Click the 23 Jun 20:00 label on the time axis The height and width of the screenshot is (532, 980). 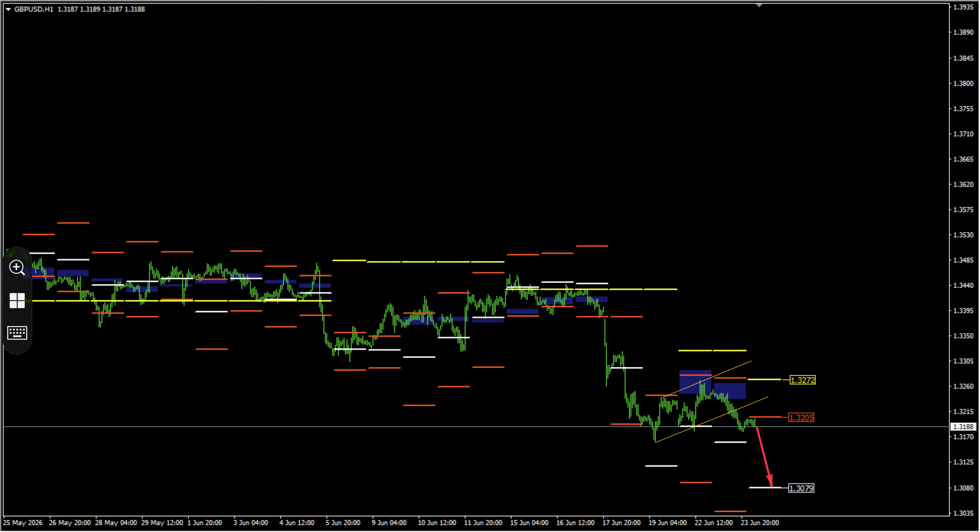[x=760, y=523]
